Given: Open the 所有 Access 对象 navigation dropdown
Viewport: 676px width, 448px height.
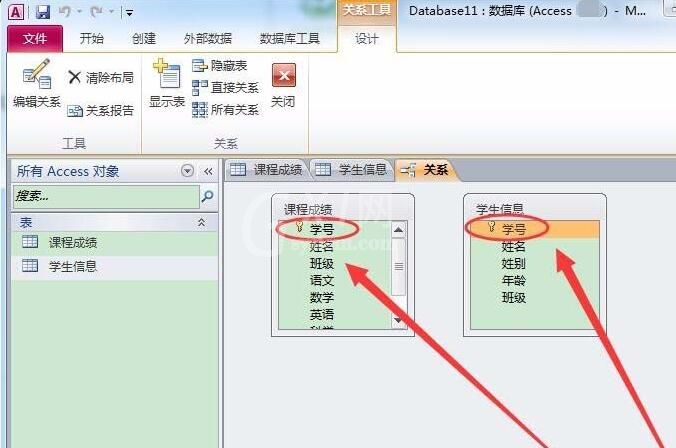Looking at the screenshot, I should pyautogui.click(x=187, y=171).
